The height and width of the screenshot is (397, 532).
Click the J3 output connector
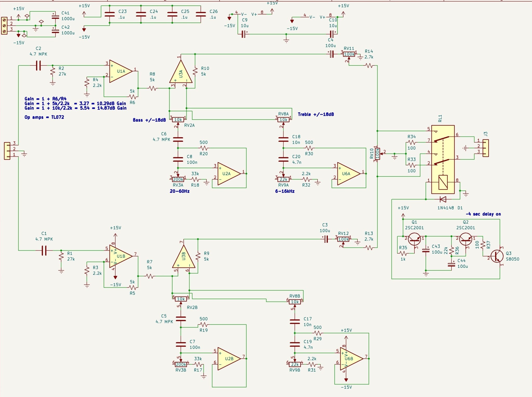(x=486, y=148)
